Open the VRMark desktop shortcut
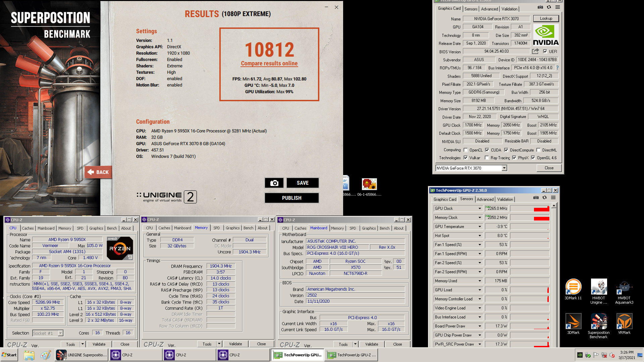644x362 pixels. 624,324
